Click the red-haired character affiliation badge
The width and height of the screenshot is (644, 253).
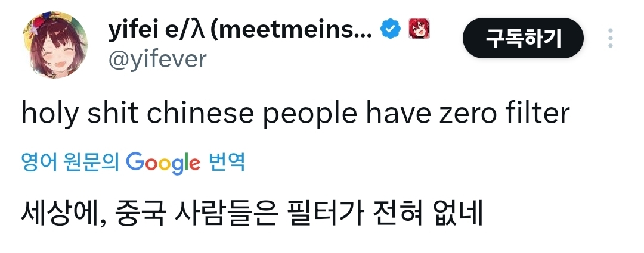(x=419, y=29)
